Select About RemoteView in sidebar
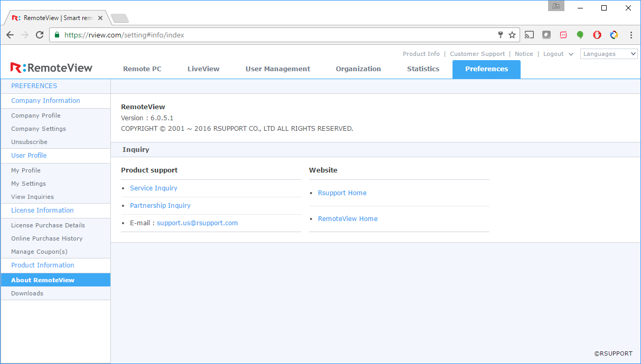 click(x=55, y=280)
